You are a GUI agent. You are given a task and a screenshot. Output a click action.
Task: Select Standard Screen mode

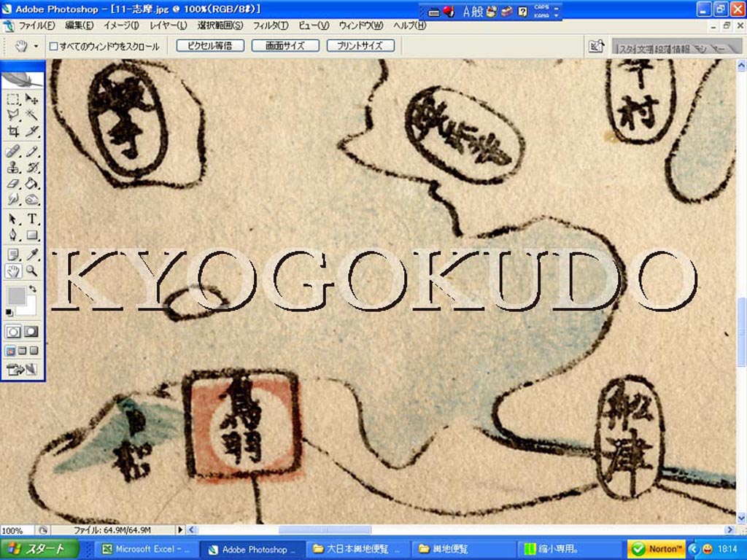pyautogui.click(x=10, y=351)
